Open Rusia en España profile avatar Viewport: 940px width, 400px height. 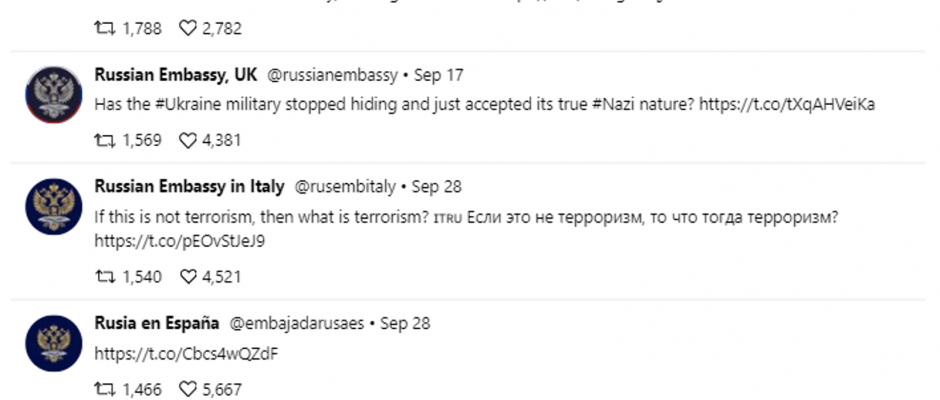(54, 343)
